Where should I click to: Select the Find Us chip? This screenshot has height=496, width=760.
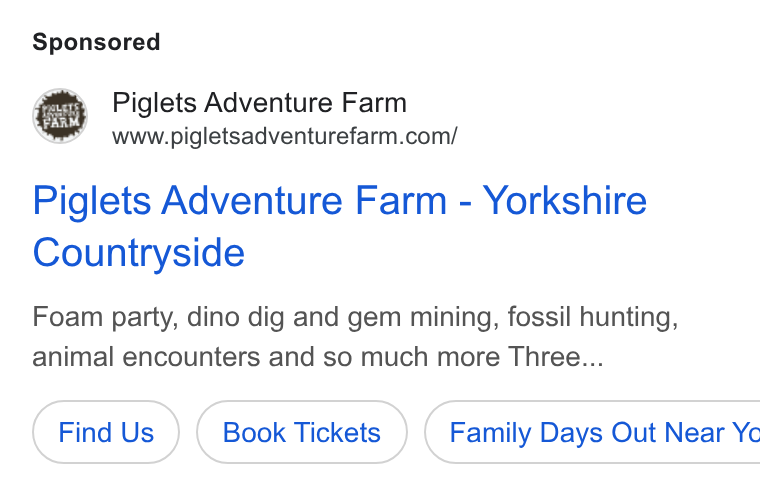pos(106,432)
